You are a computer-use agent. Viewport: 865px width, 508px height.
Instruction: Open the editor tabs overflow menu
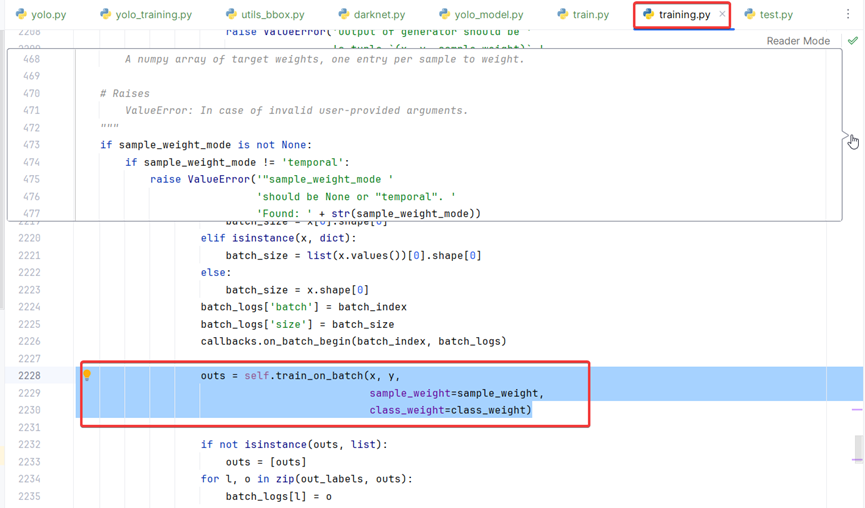pyautogui.click(x=848, y=14)
